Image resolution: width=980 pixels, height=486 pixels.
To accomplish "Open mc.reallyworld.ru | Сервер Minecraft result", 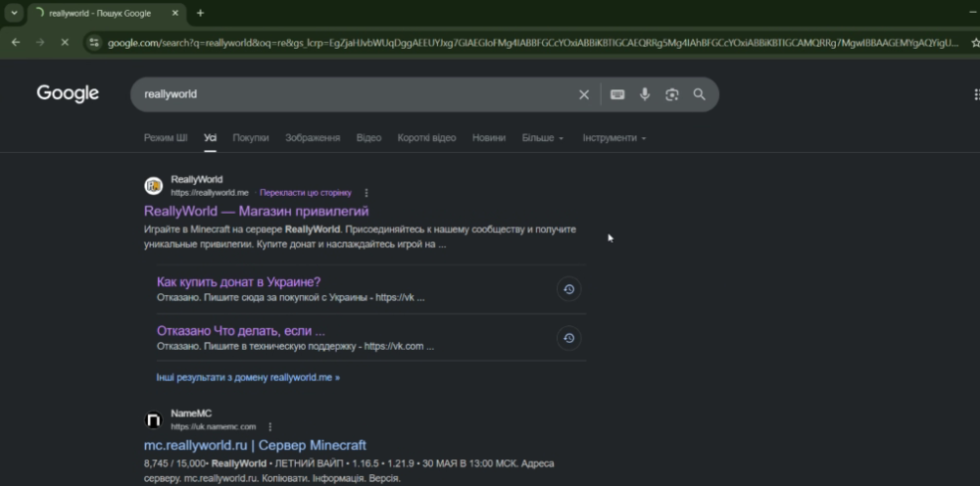I will click(x=255, y=446).
